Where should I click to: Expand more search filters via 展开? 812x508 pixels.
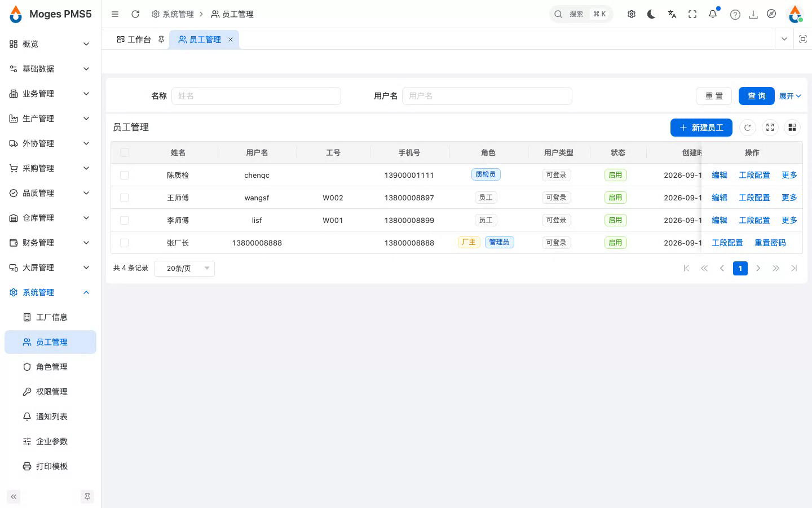click(x=790, y=96)
